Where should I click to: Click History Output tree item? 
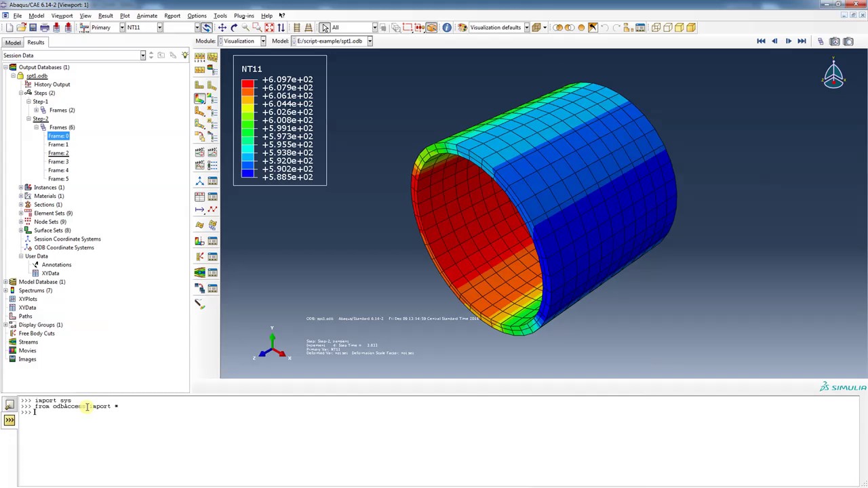tap(52, 84)
